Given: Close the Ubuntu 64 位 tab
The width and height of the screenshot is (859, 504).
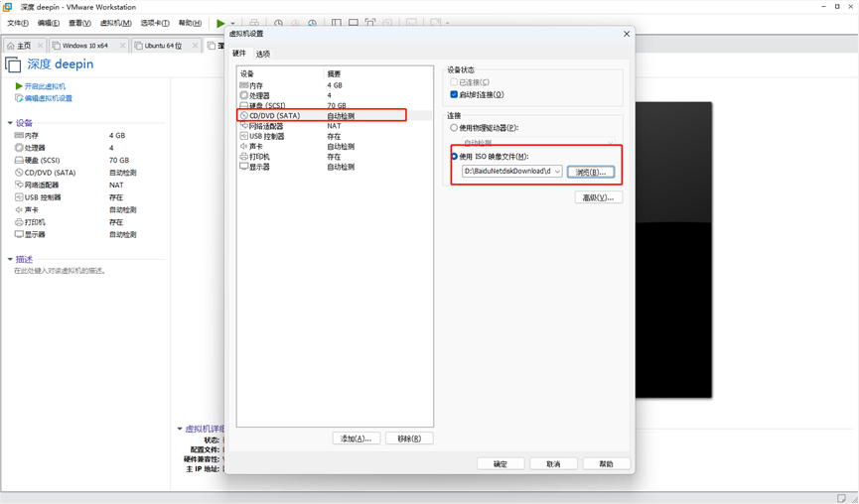Looking at the screenshot, I should [195, 46].
